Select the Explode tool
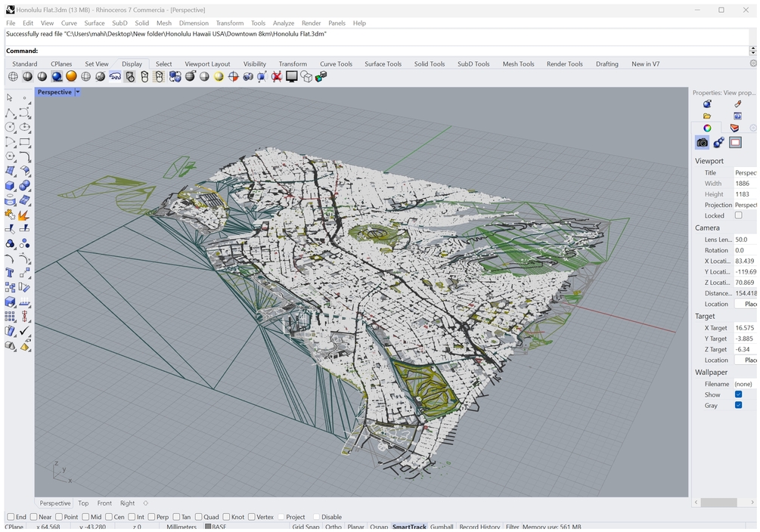 (x=25, y=215)
